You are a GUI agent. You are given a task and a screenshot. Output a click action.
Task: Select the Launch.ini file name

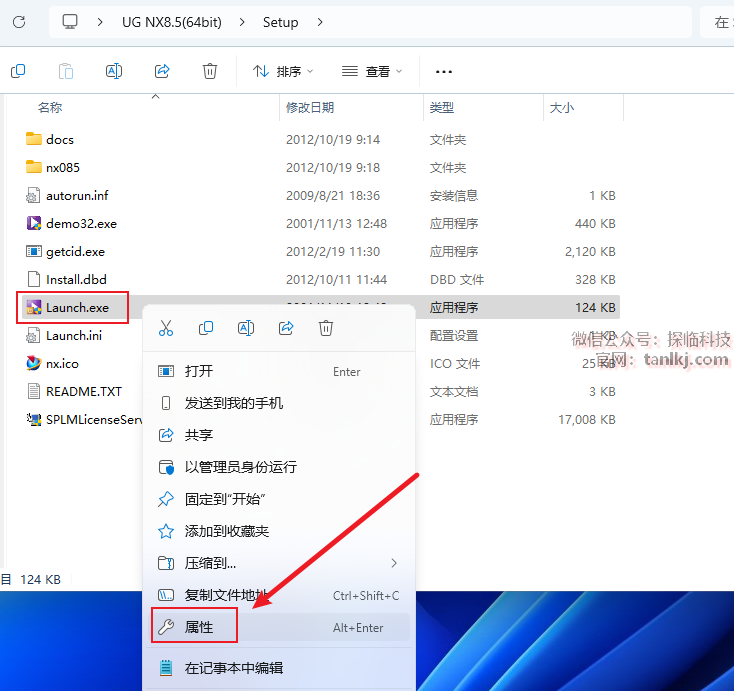tap(74, 336)
